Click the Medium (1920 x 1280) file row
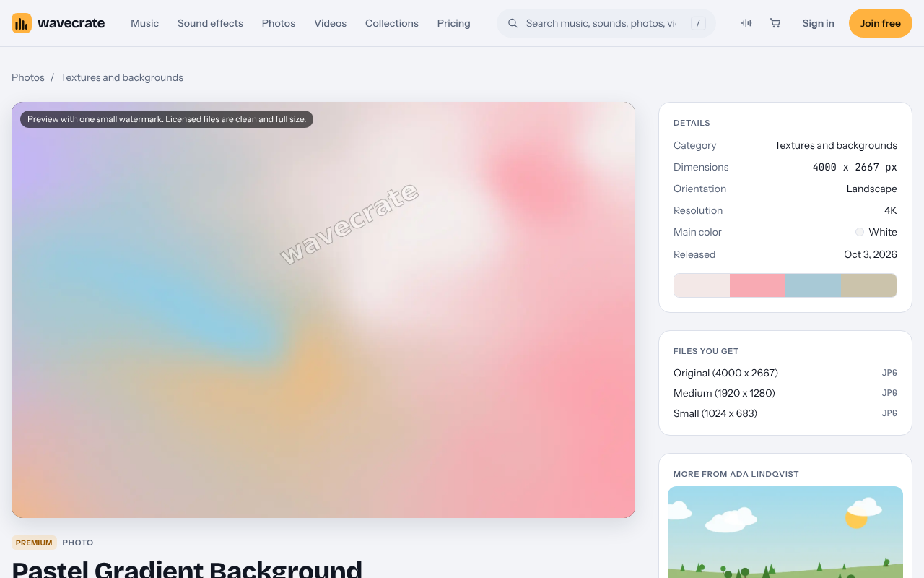Screen dimensions: 924x578 coord(785,393)
